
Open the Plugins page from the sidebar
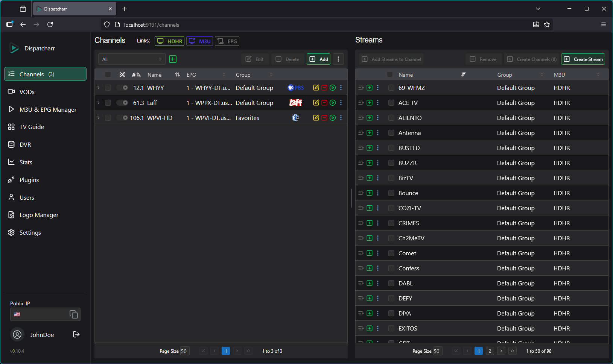pyautogui.click(x=29, y=180)
